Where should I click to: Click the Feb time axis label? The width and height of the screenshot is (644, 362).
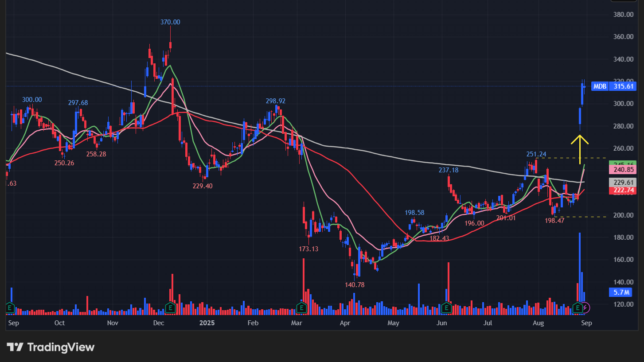pyautogui.click(x=253, y=323)
